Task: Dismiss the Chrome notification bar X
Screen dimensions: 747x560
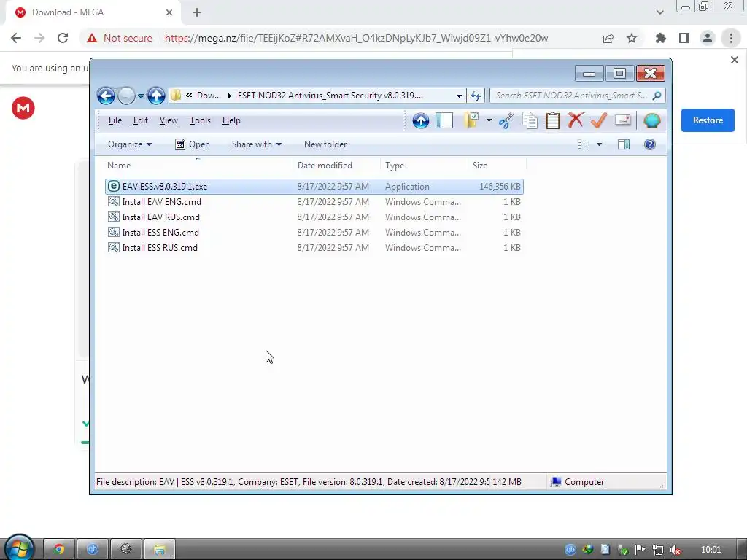Action: (x=734, y=60)
